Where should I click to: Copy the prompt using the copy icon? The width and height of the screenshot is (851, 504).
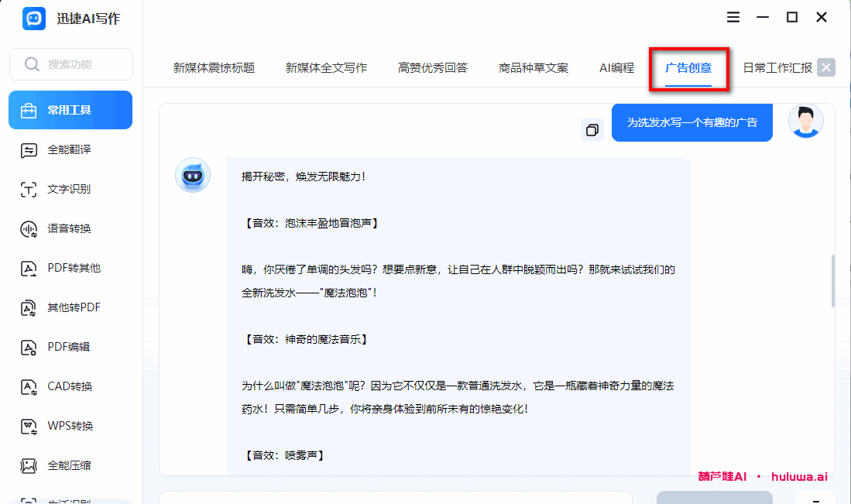pyautogui.click(x=592, y=129)
